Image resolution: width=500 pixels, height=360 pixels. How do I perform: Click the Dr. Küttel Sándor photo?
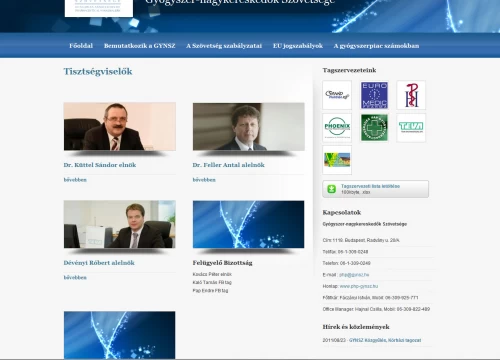[x=120, y=127]
